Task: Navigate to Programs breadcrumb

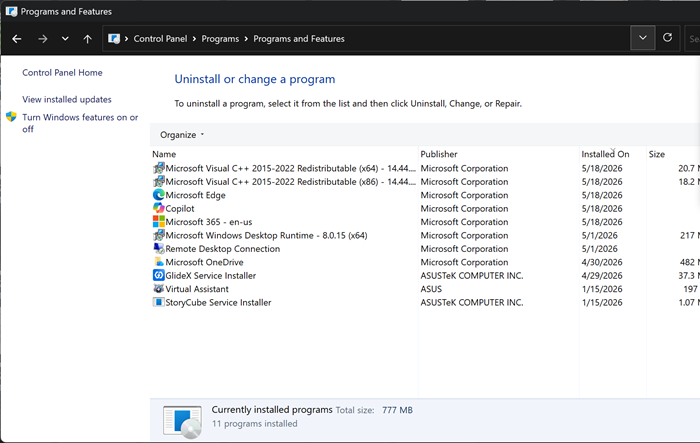Action: tap(220, 39)
